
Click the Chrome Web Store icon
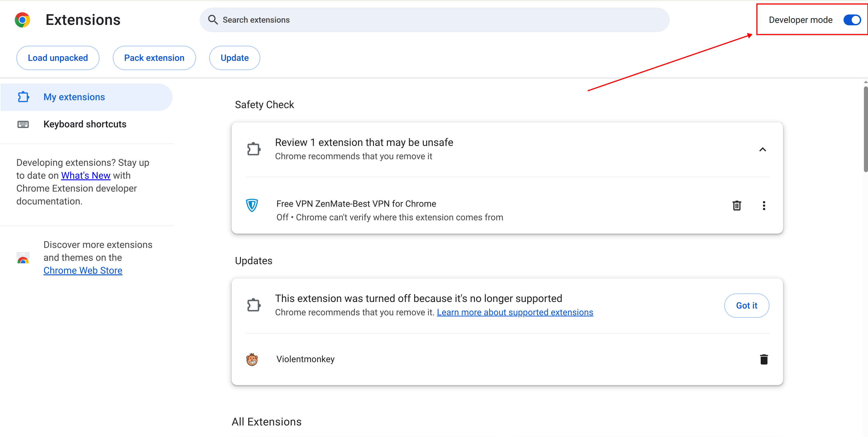point(23,258)
